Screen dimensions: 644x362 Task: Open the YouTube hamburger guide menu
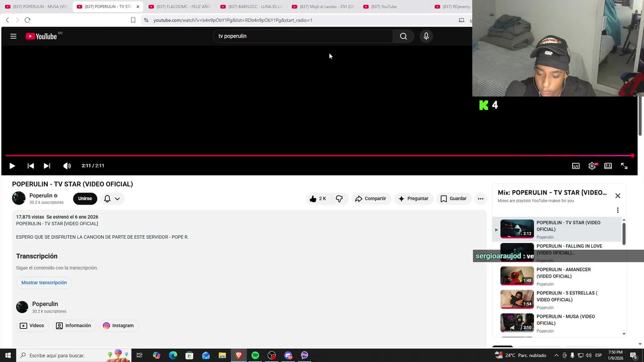pos(14,36)
